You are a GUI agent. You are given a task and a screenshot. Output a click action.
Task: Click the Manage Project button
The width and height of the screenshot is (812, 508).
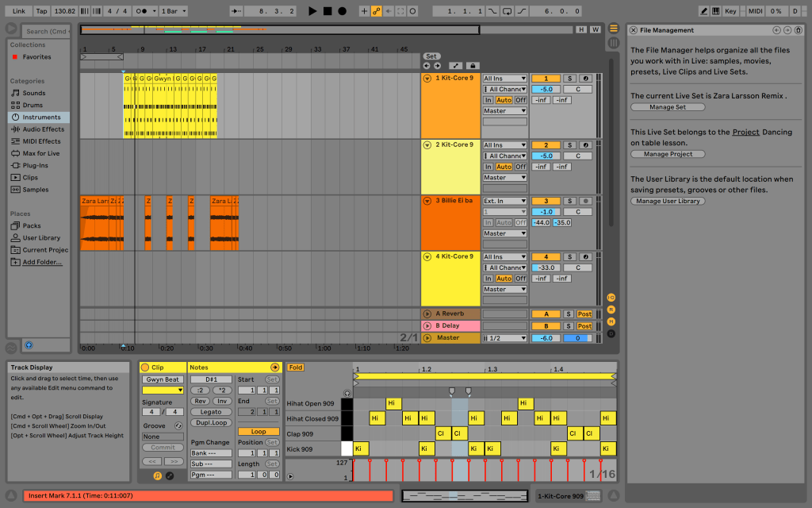(668, 154)
